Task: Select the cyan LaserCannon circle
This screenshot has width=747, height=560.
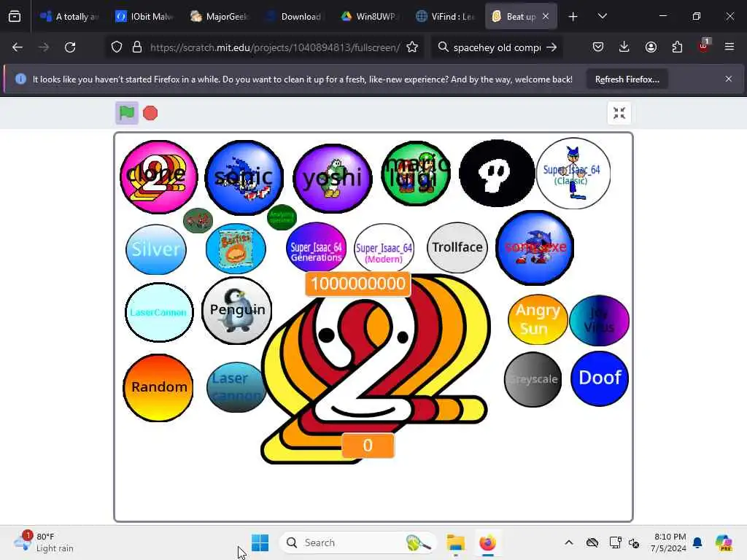Action: (159, 312)
